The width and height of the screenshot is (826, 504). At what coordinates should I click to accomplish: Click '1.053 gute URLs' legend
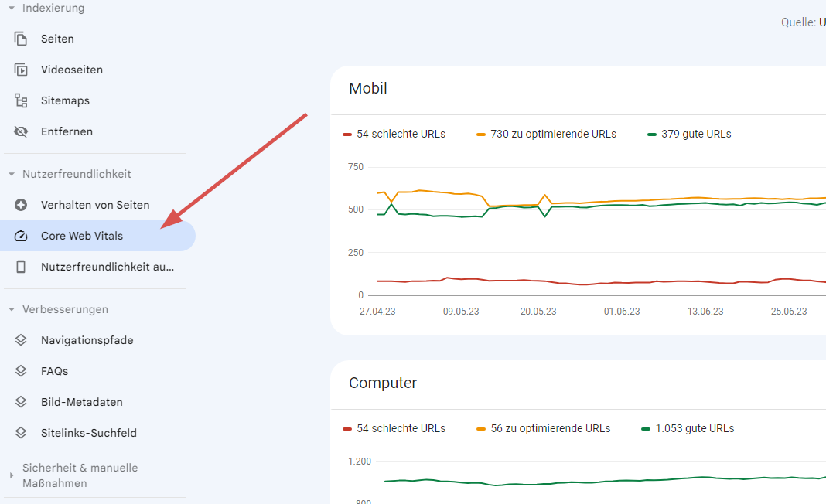click(695, 428)
